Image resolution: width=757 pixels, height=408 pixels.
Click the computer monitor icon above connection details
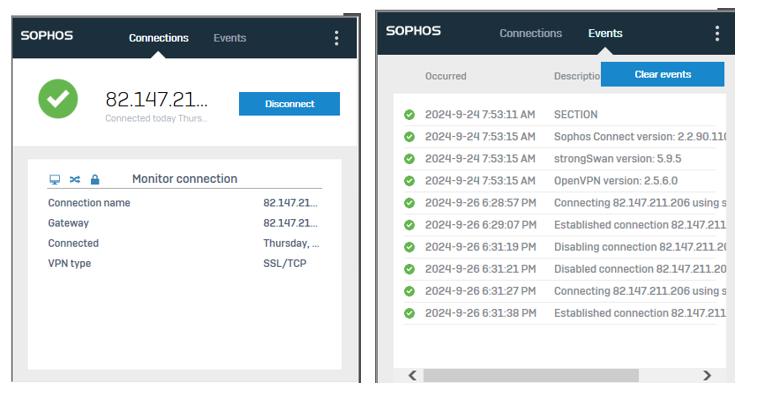(55, 180)
